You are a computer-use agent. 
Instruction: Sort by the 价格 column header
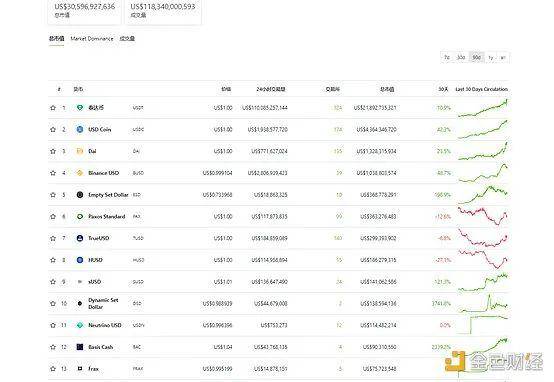click(x=226, y=89)
